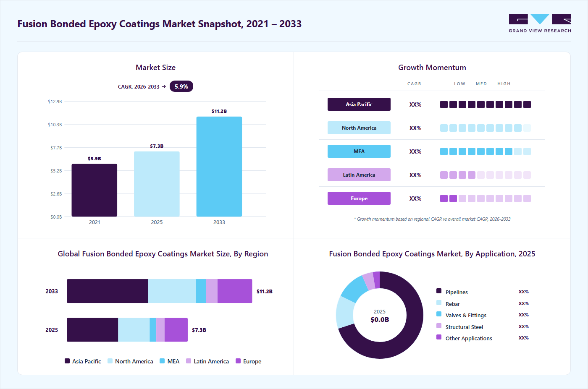Click the Europe XX% CAGR value

(x=415, y=198)
